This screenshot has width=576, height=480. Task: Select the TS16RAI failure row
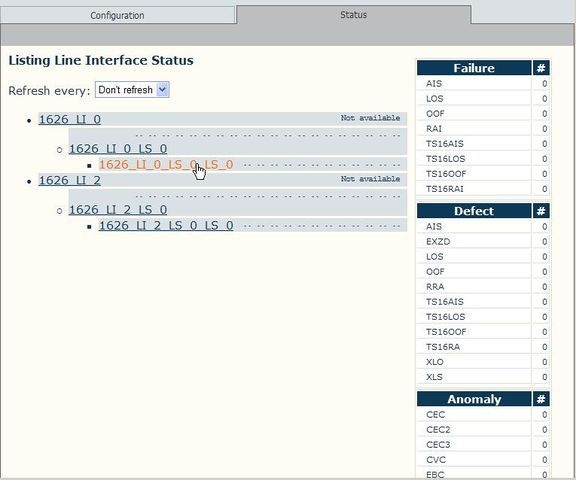coord(483,189)
